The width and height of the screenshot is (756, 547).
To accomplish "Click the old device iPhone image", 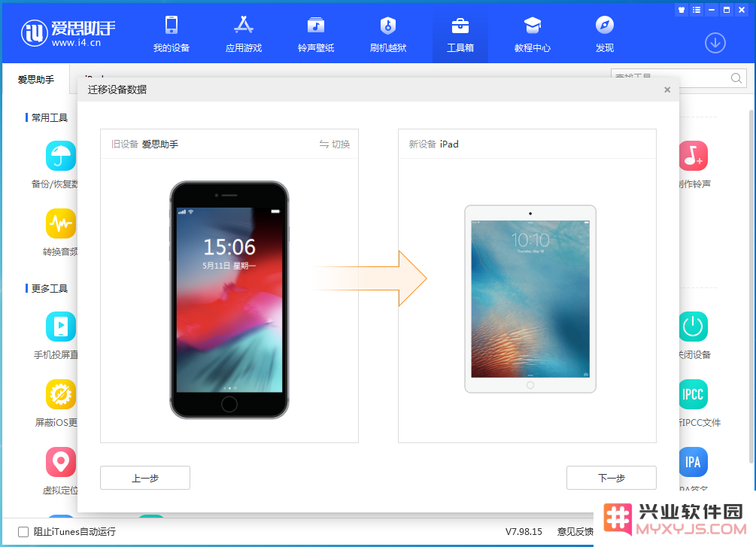I will point(229,299).
